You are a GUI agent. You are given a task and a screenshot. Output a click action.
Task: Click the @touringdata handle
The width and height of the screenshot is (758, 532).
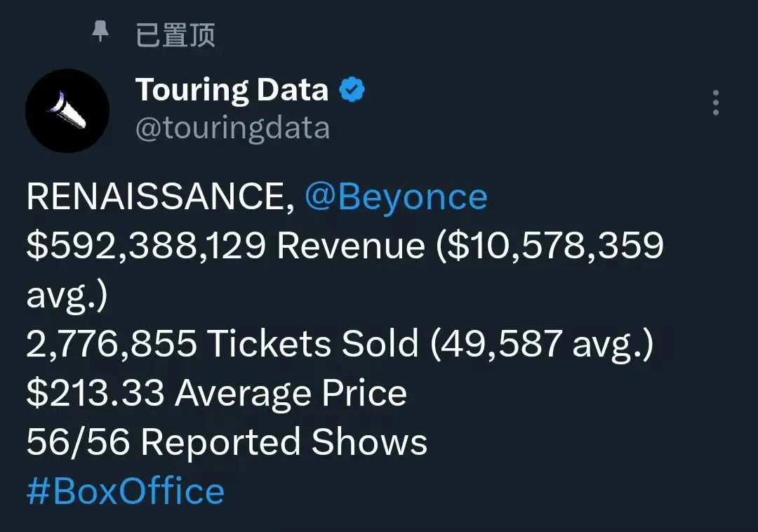(x=232, y=128)
